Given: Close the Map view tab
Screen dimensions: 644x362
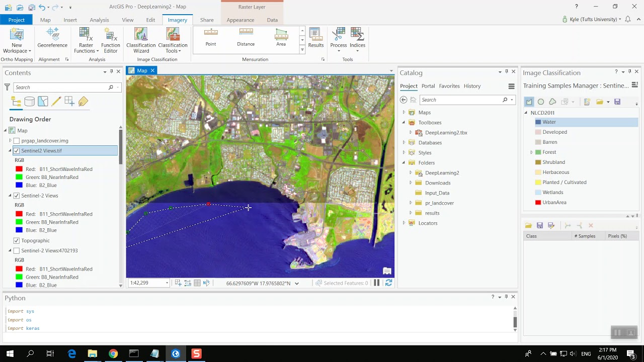Looking at the screenshot, I should (x=152, y=70).
